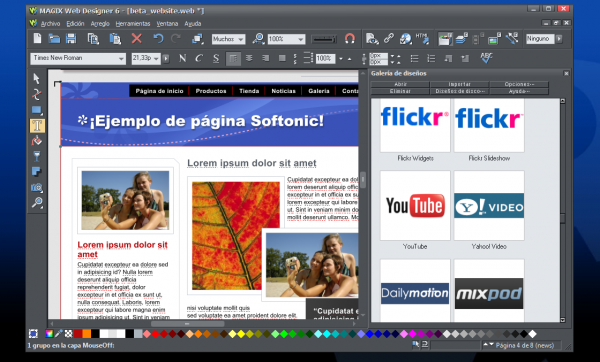Select the Yahoo! Video widget thumbnail
This screenshot has width=600, height=362.
pos(489,205)
